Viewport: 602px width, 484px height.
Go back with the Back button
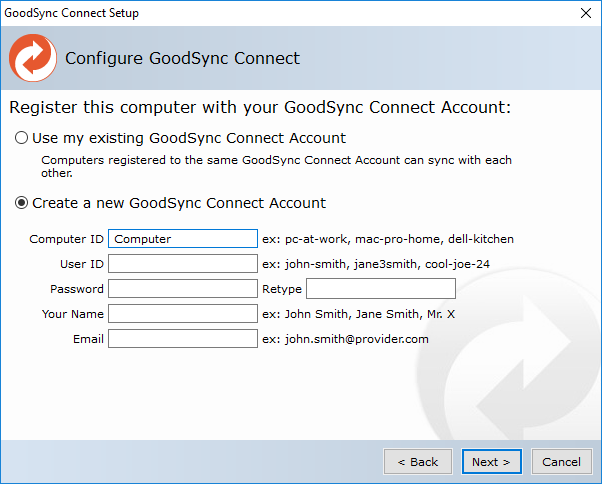point(417,462)
